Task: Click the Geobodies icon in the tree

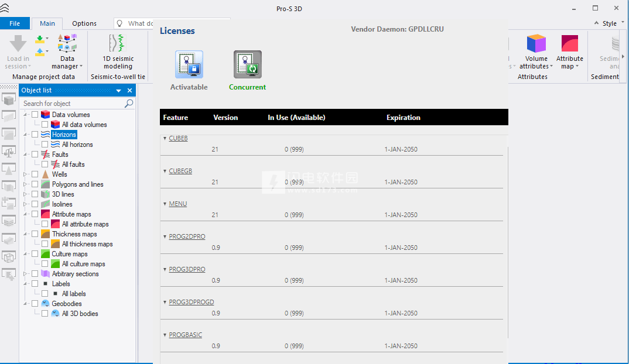Action: pyautogui.click(x=45, y=304)
